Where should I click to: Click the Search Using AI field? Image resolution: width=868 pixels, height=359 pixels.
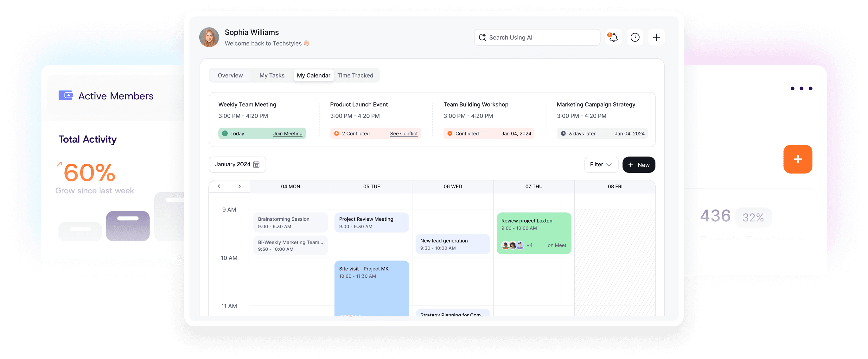(537, 37)
